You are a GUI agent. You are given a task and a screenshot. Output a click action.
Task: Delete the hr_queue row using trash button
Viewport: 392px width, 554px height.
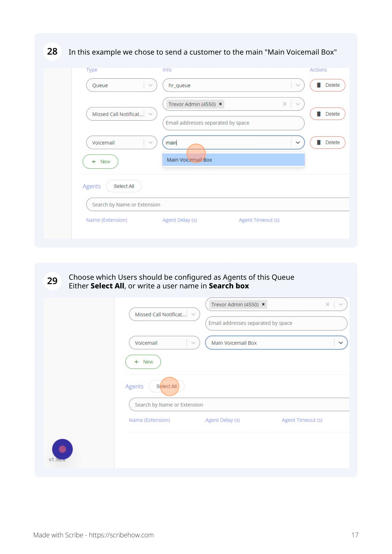coord(327,85)
